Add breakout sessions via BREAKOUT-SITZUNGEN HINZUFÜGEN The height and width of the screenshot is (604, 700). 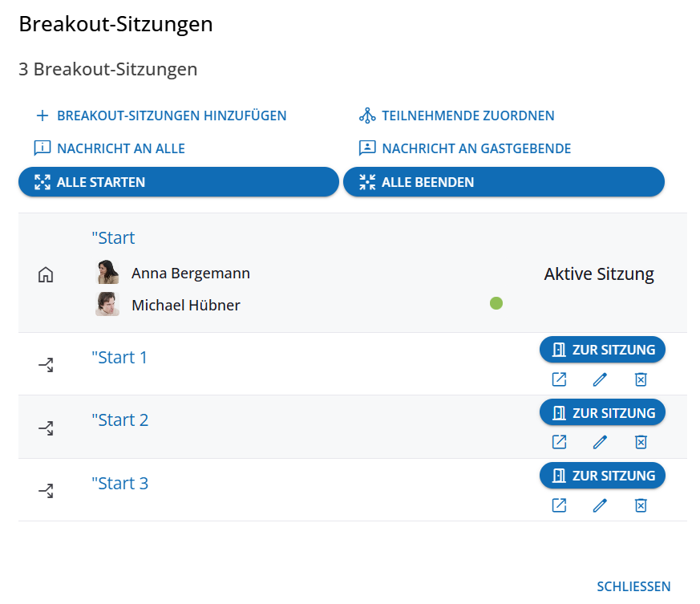[161, 116]
